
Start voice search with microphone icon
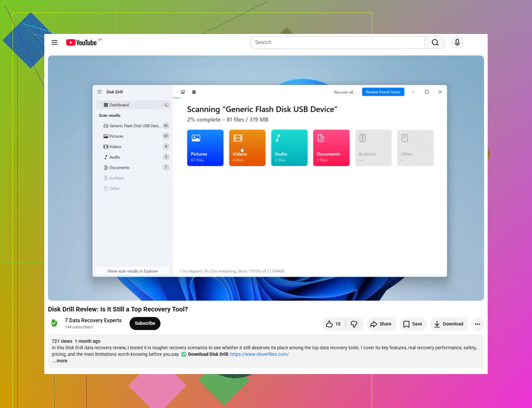[x=457, y=42]
